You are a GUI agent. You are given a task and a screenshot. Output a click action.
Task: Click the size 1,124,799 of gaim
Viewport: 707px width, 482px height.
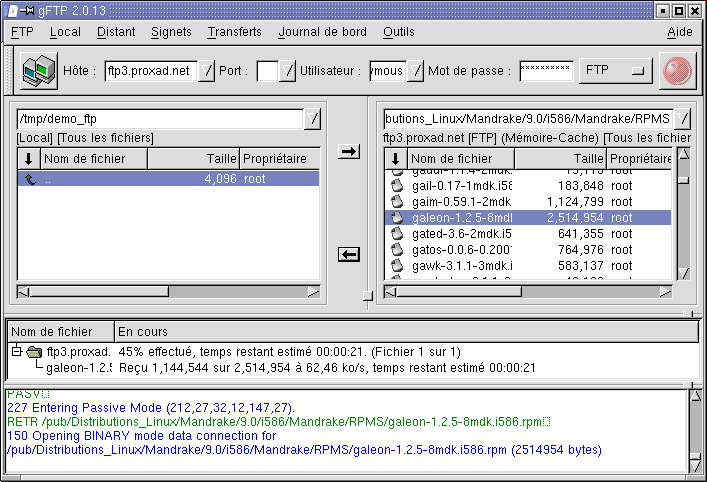click(x=575, y=202)
